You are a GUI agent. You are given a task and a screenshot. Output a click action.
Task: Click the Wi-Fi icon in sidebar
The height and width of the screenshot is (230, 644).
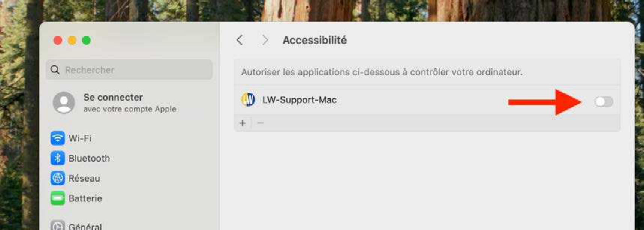[x=57, y=138]
